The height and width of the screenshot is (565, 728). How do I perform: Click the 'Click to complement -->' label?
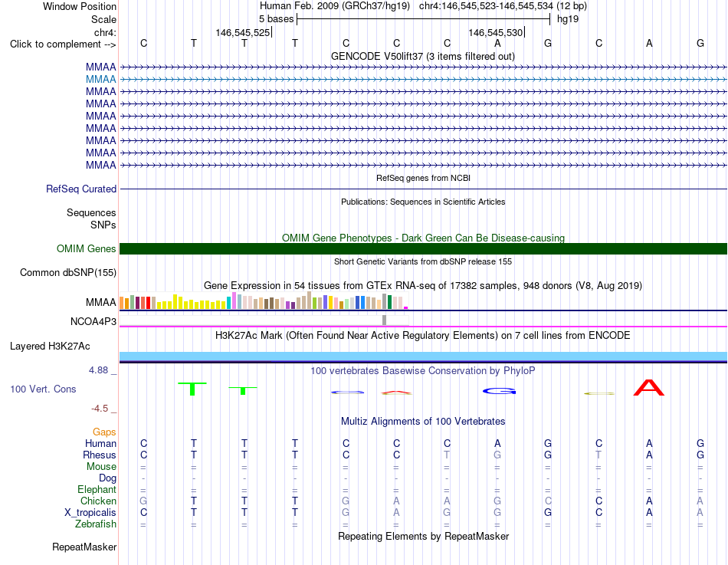click(63, 44)
